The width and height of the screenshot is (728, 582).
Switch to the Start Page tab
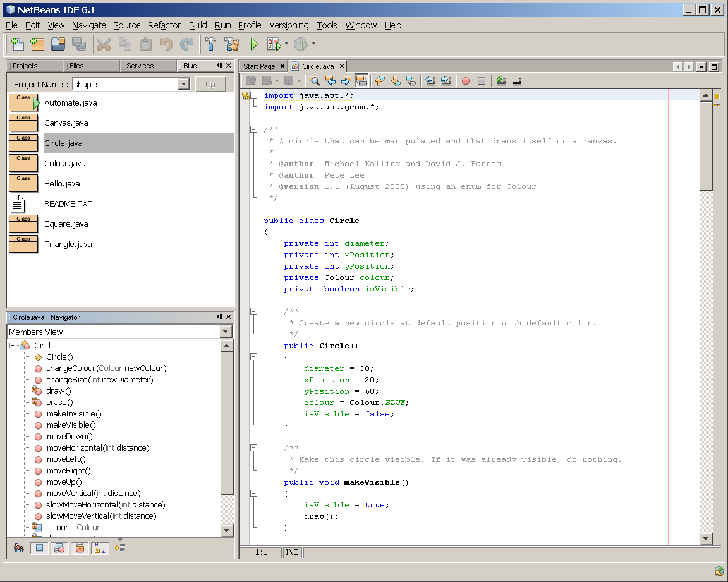(259, 66)
